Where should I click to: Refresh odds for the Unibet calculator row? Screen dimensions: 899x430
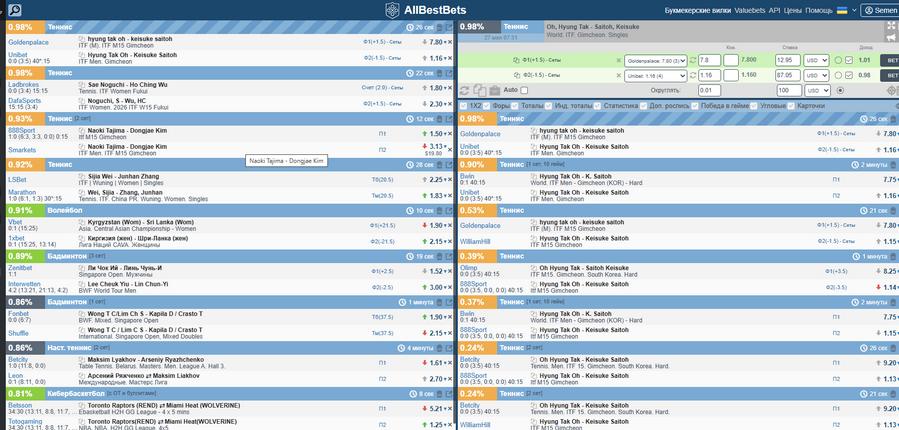[693, 76]
